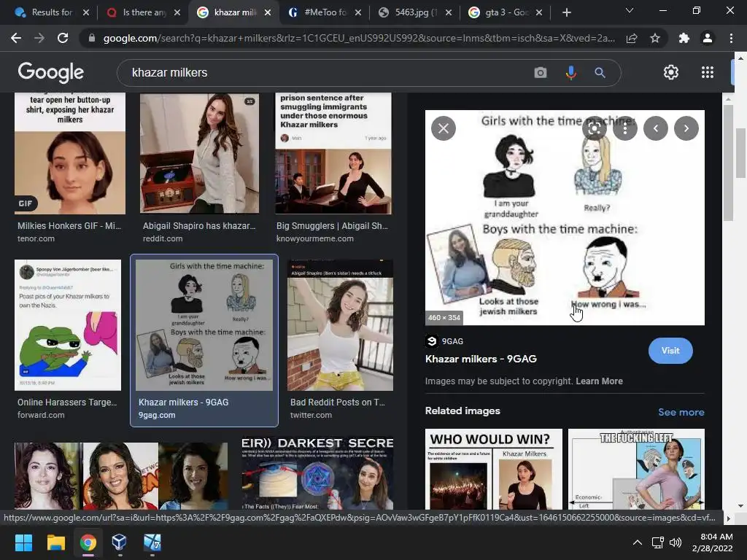
Task: Click the Chrome taskbar icon
Action: coord(88,542)
